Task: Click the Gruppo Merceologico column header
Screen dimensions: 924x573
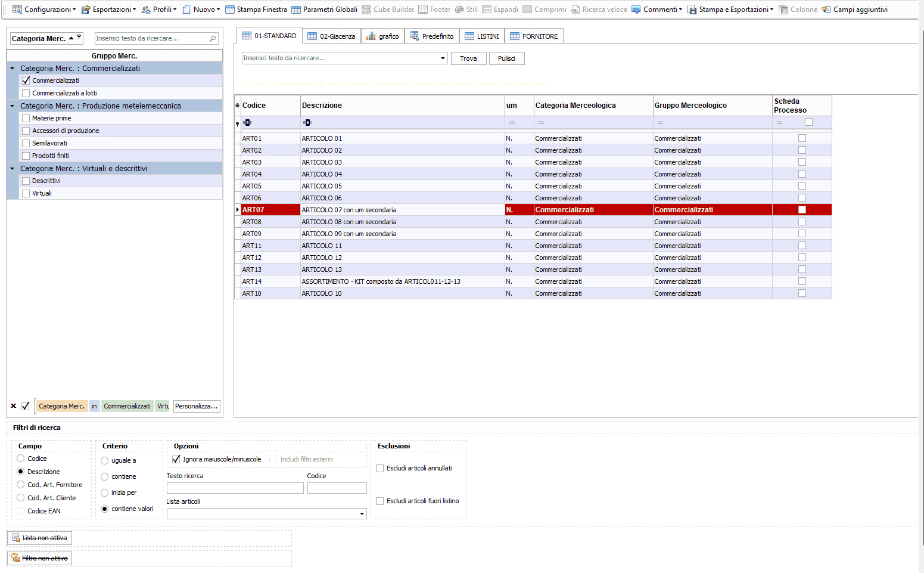Action: pyautogui.click(x=713, y=106)
